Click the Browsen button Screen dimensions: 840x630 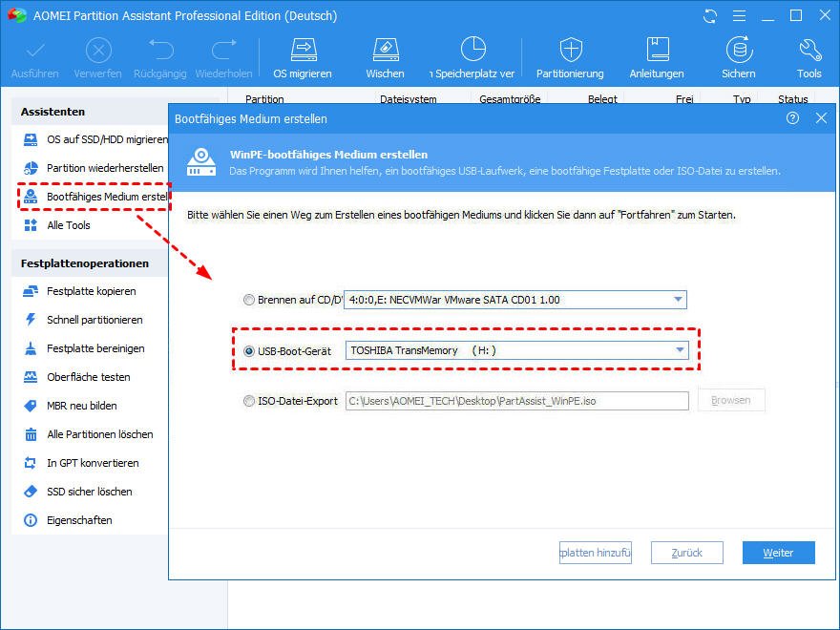click(x=731, y=400)
